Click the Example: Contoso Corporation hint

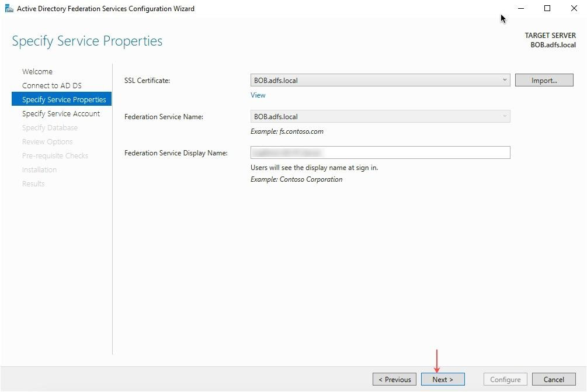pos(297,179)
